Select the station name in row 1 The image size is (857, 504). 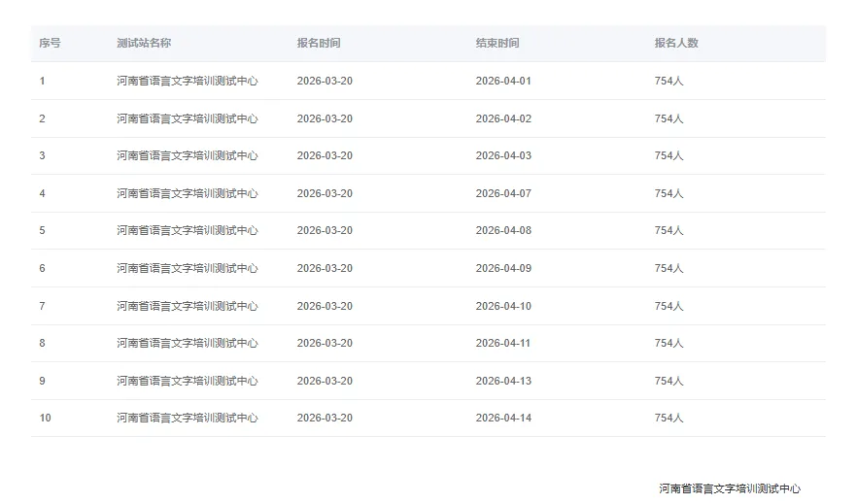click(187, 81)
